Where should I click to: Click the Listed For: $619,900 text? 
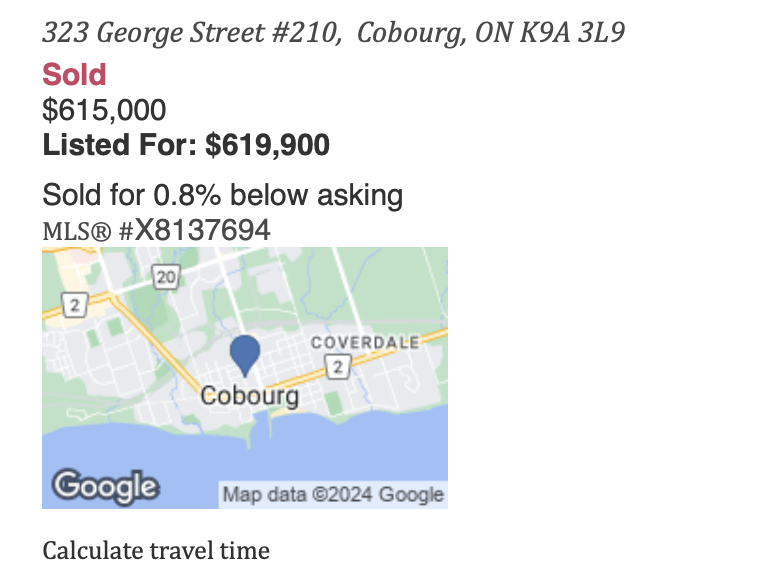(186, 146)
